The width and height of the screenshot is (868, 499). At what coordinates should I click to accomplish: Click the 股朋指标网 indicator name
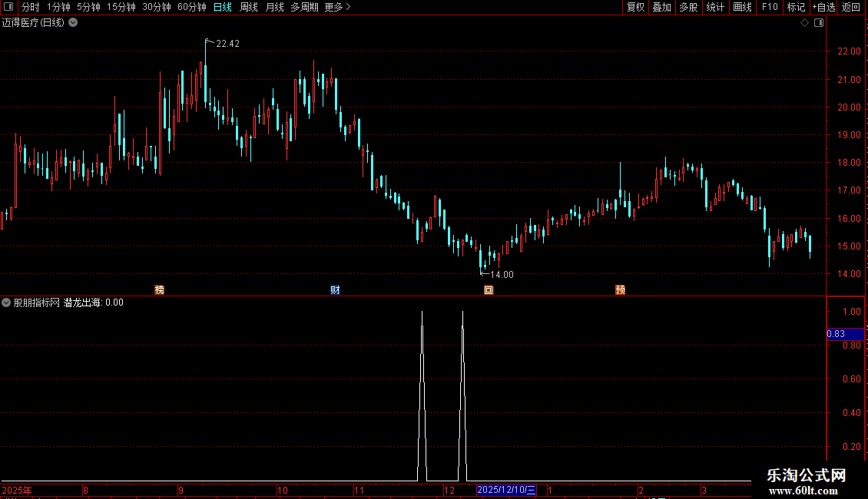point(37,302)
